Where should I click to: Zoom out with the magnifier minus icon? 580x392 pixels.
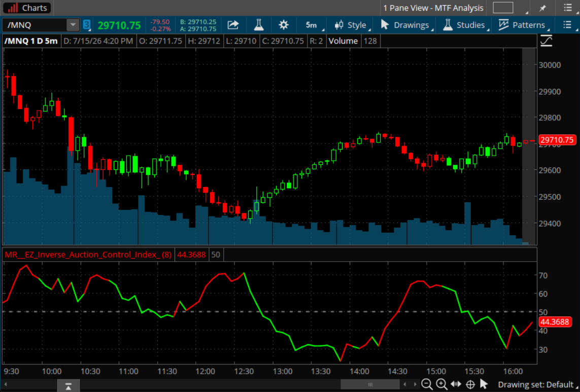(427, 384)
